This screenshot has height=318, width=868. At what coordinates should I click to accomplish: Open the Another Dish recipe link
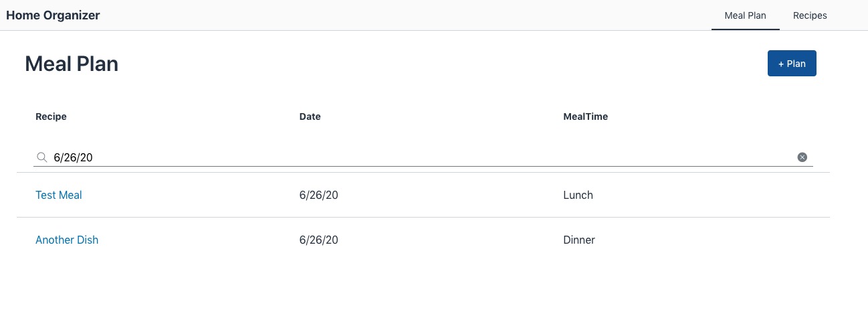[x=67, y=240]
